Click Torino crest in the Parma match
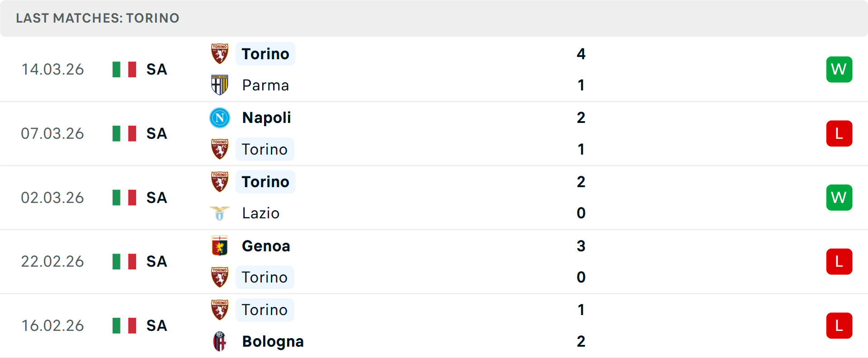868x358 pixels. 220,54
